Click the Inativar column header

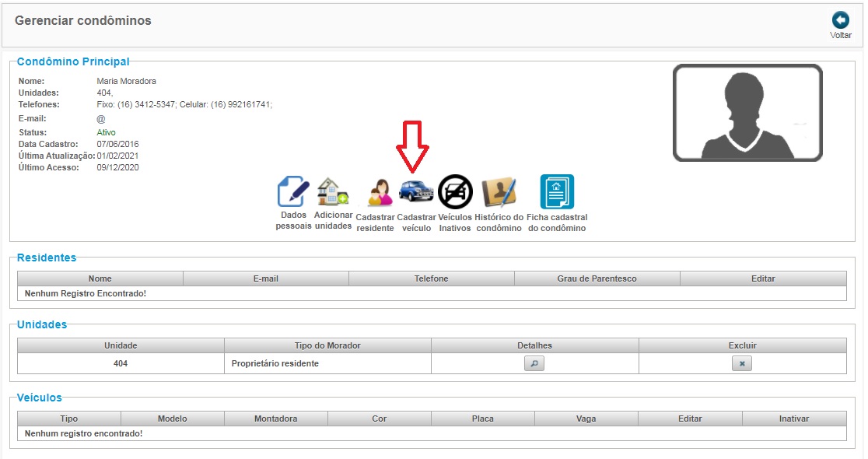[794, 419]
